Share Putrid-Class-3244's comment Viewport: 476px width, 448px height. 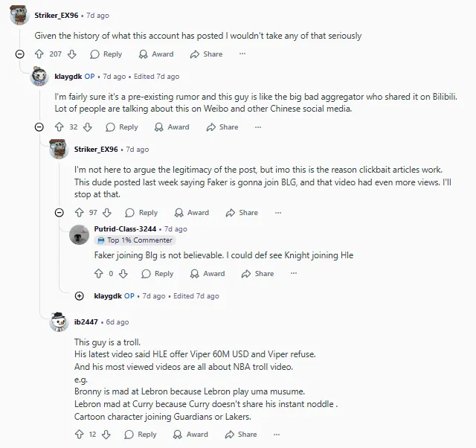pos(257,274)
